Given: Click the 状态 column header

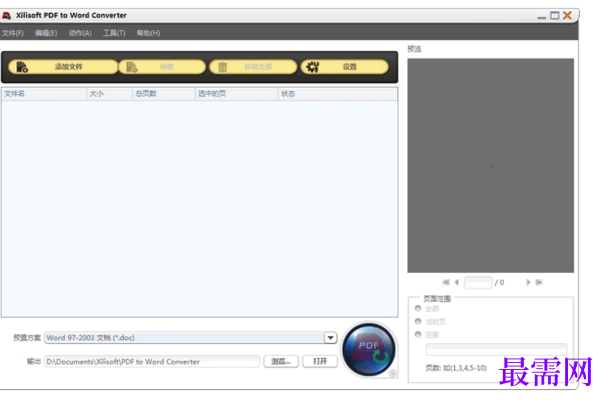Looking at the screenshot, I should (337, 94).
